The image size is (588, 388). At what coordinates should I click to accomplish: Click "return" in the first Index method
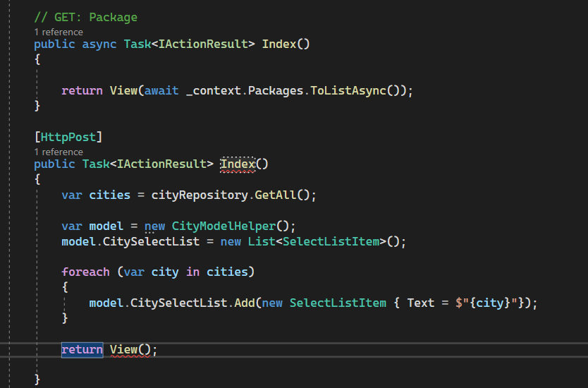[82, 91]
